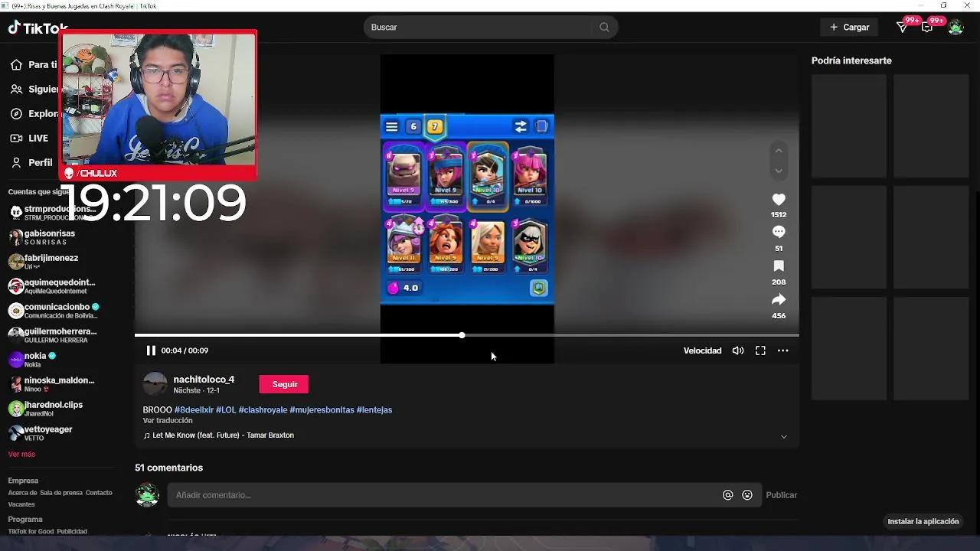
Task: Open the inbox notifications icon
Action: click(x=926, y=26)
